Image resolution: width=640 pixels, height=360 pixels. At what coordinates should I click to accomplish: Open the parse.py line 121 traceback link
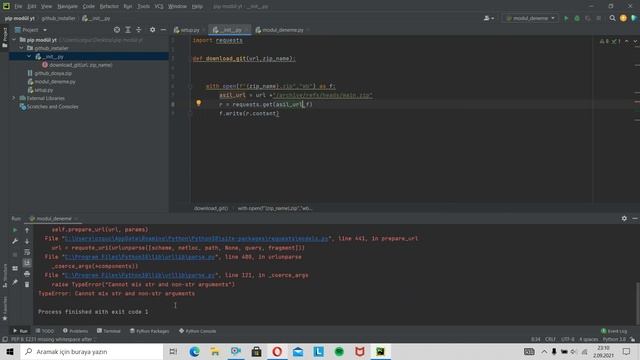140,275
